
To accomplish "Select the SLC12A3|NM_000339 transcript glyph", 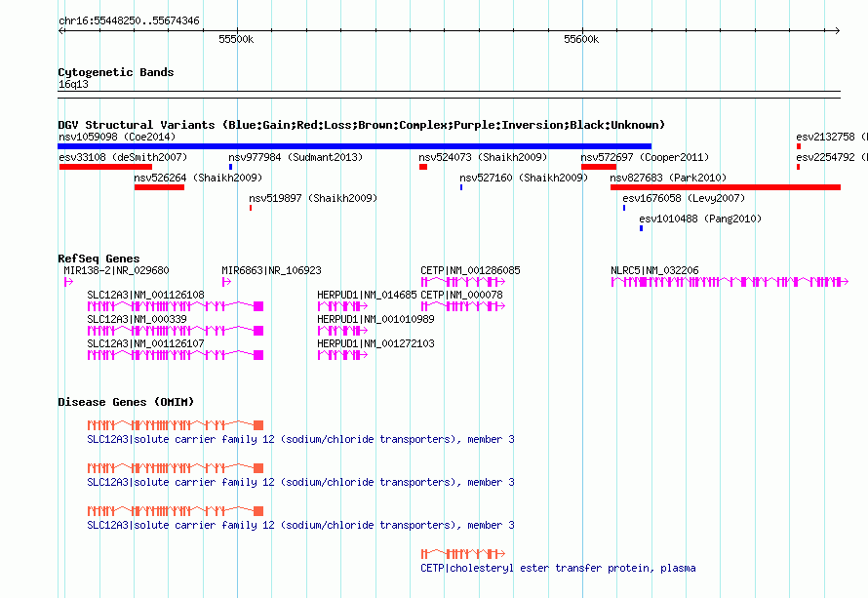I will tap(176, 331).
